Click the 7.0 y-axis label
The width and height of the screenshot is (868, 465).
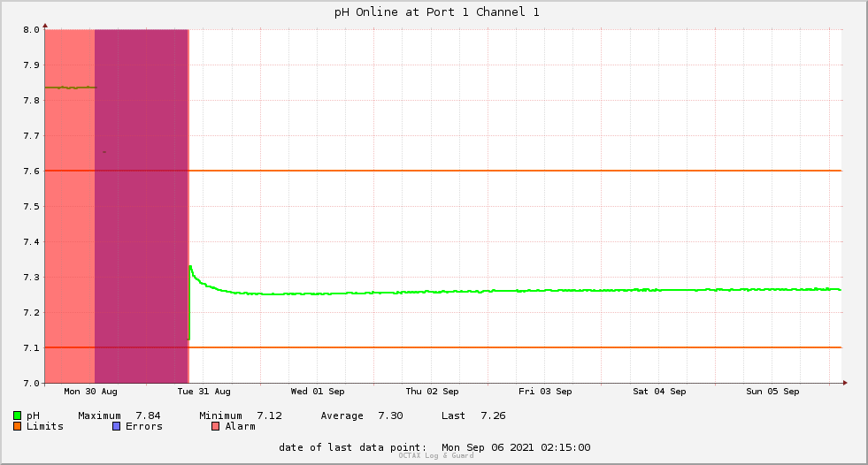(x=32, y=383)
